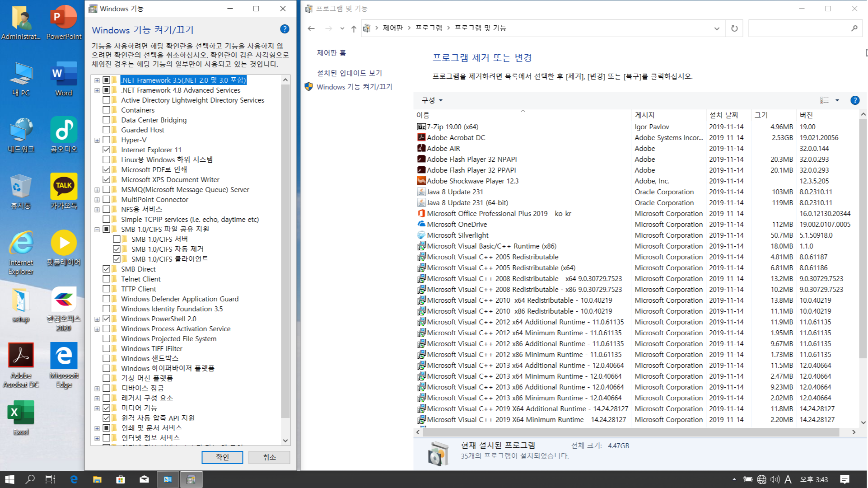Open view options dropdown arrow
The height and width of the screenshot is (488, 868).
click(x=837, y=100)
